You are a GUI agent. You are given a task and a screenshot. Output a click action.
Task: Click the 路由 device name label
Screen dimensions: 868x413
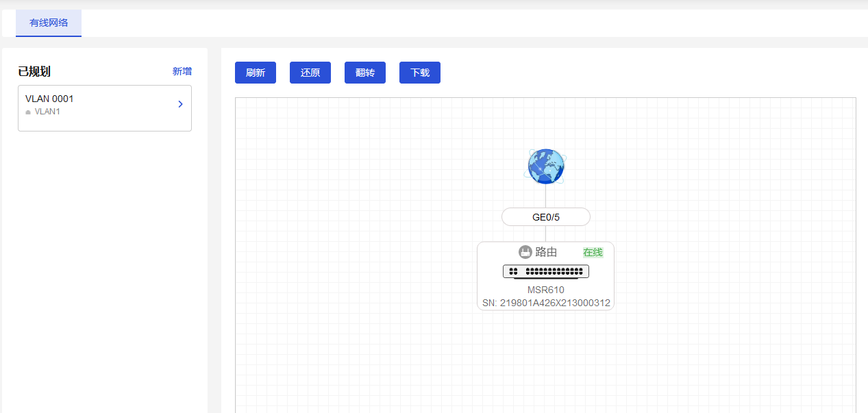tap(546, 252)
